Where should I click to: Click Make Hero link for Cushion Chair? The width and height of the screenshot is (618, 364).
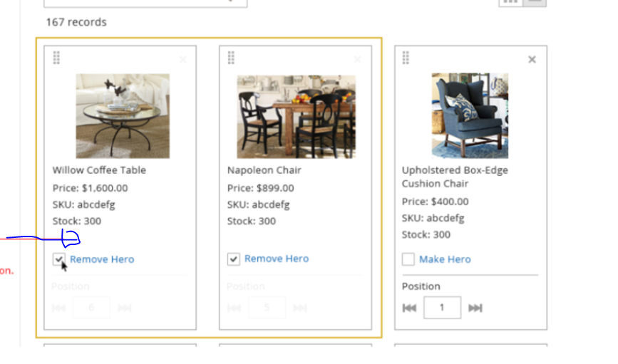pyautogui.click(x=445, y=259)
